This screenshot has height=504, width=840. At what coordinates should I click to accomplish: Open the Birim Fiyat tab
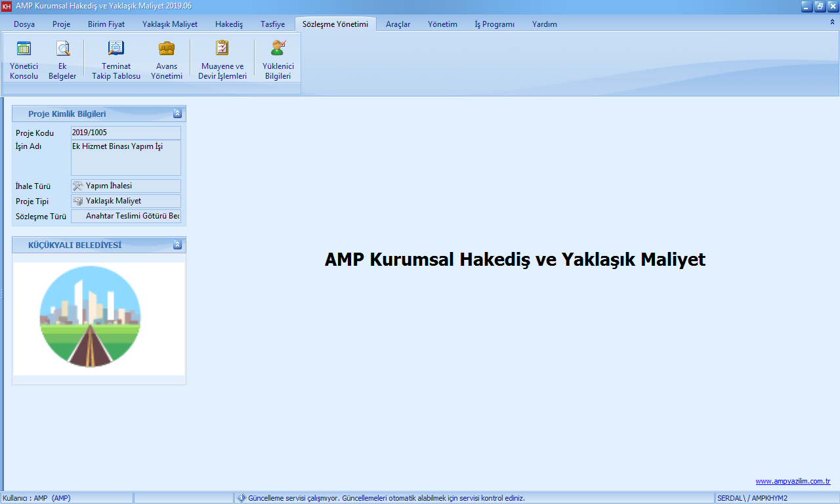tap(106, 24)
